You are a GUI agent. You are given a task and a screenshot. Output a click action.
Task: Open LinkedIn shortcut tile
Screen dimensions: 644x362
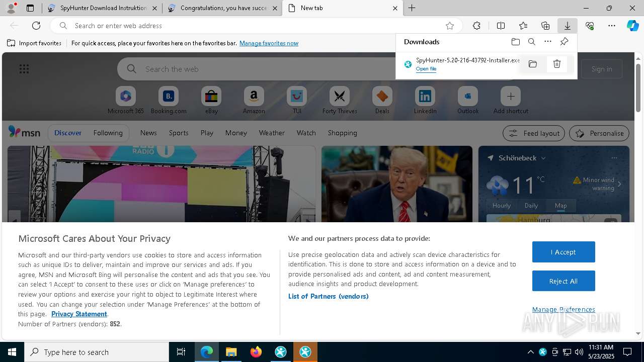coord(425,100)
